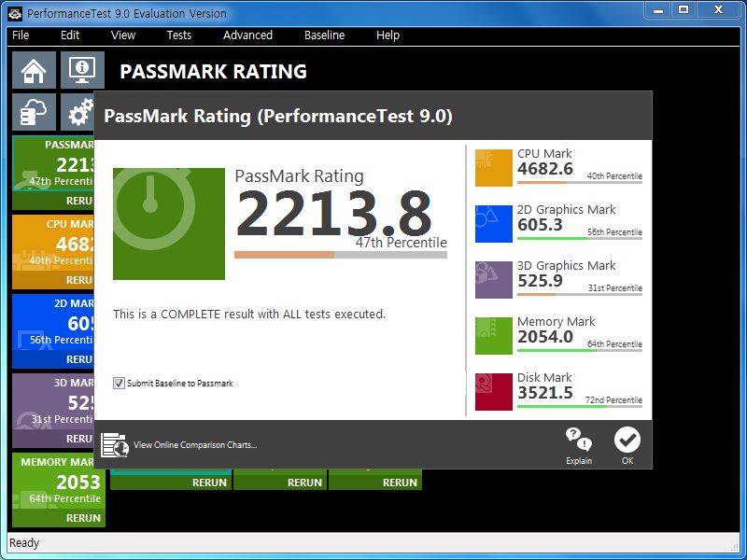747x560 pixels.
Task: Click the COMPLETE result message text
Action: [249, 315]
